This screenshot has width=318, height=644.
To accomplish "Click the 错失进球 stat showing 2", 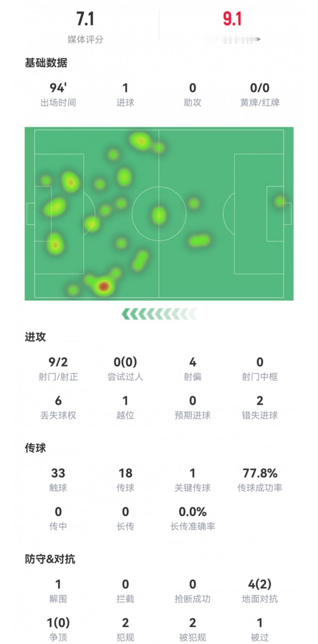I will [x=260, y=408].
